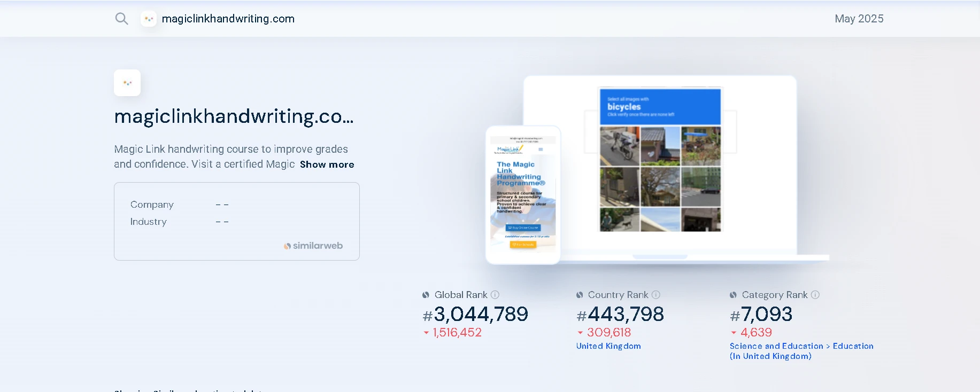Open the Country Rank info tooltip icon
The width and height of the screenshot is (980, 392).
tap(656, 295)
